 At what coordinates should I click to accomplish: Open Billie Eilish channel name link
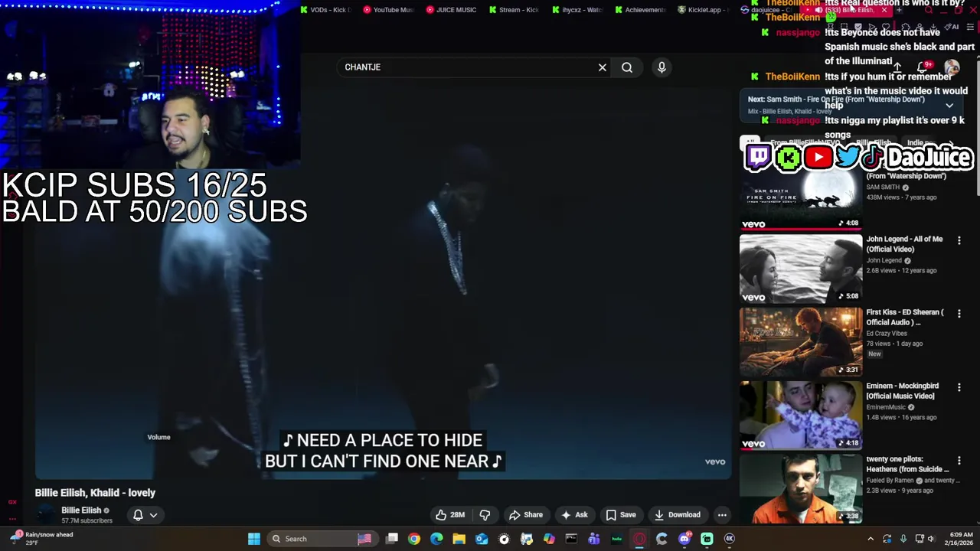(x=81, y=510)
